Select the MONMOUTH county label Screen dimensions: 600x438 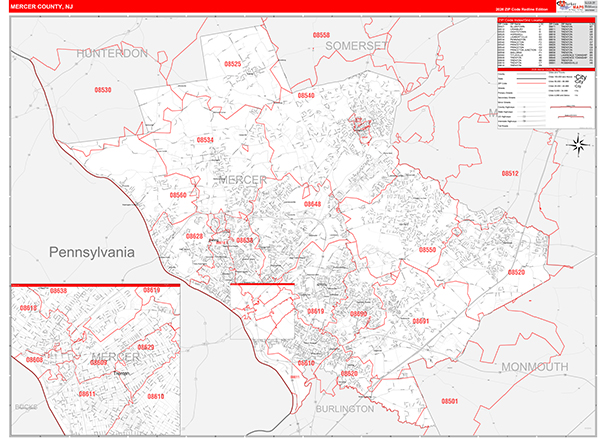tap(535, 367)
